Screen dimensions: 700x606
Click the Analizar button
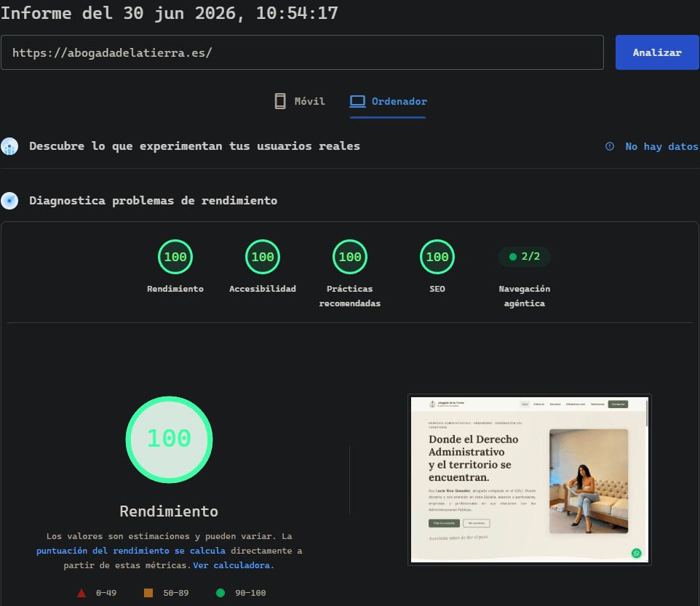click(x=656, y=52)
